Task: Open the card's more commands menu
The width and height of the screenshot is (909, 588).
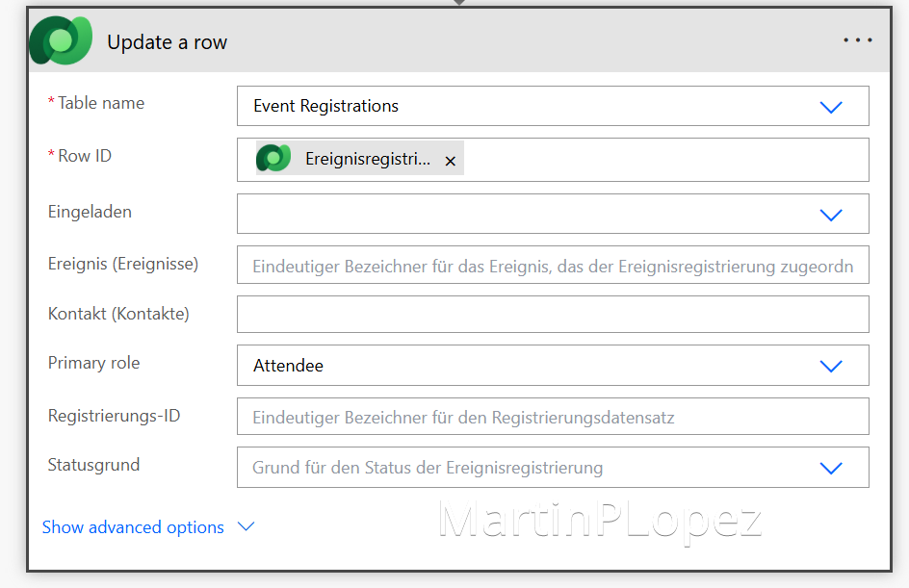Action: [x=856, y=40]
